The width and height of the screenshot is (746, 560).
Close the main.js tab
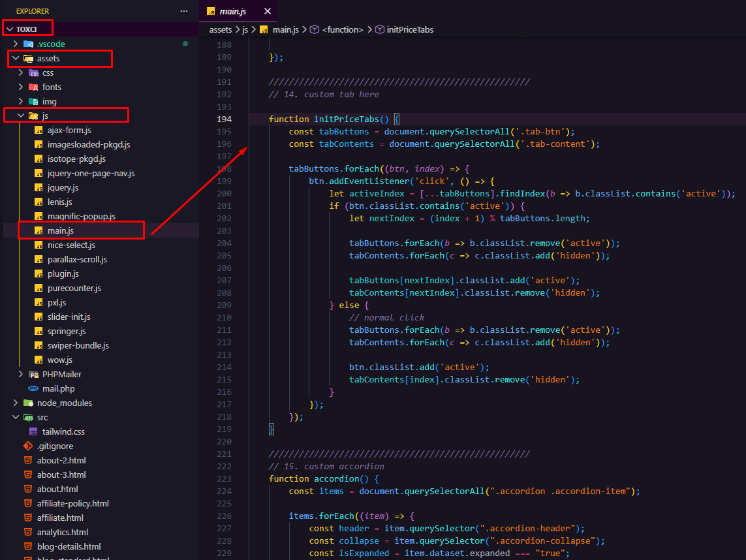coord(268,11)
